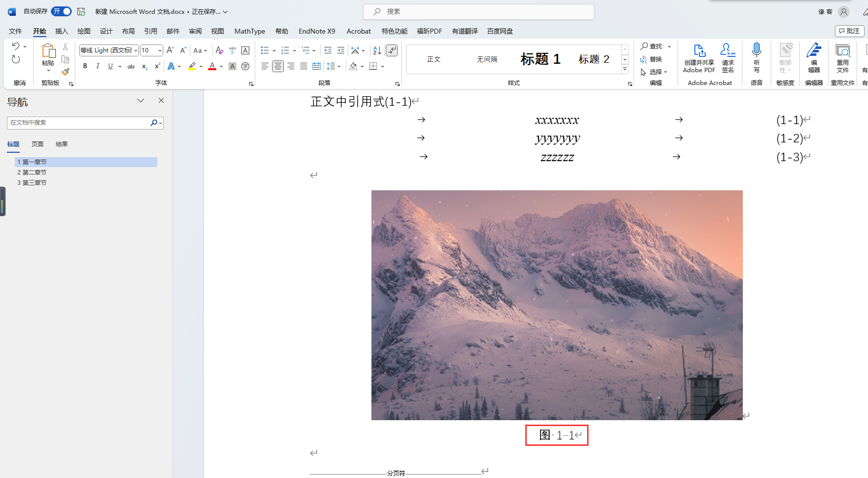The image size is (868, 478).
Task: Click the mountain image in the document
Action: click(x=557, y=305)
